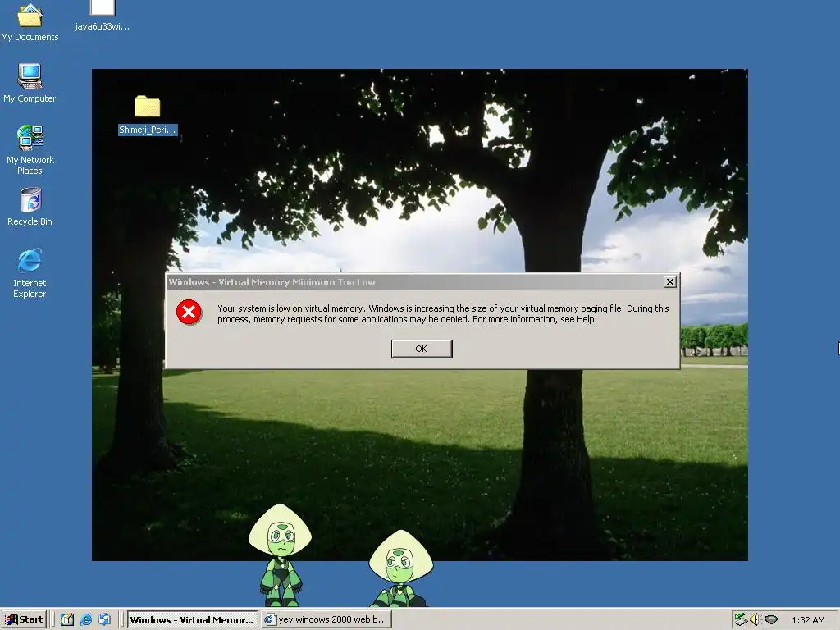Click the Show Desktop quick launch icon
This screenshot has width=840, height=630.
(x=67, y=619)
